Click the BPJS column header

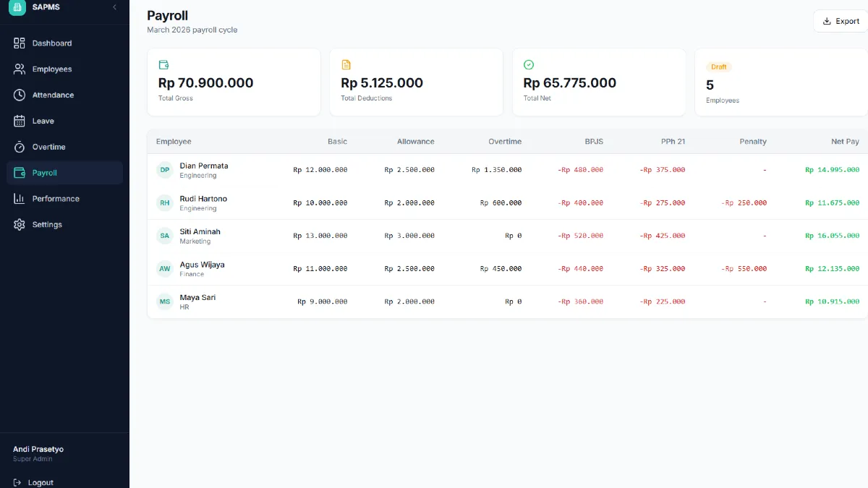click(x=594, y=142)
